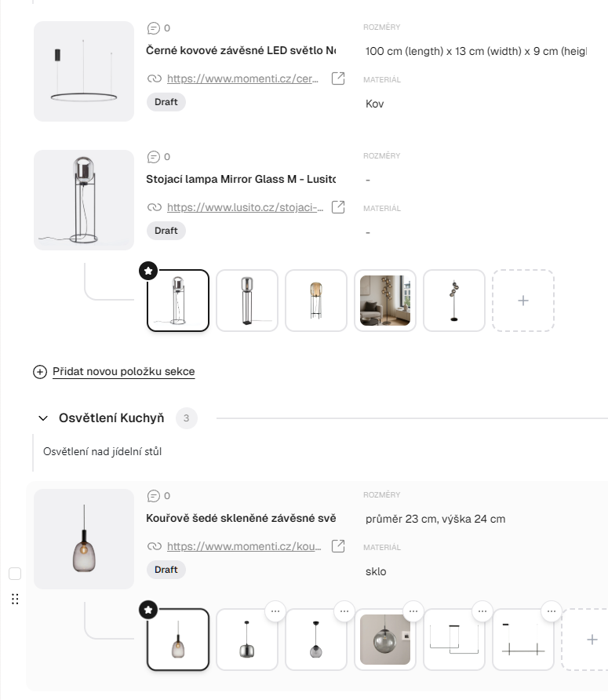The width and height of the screenshot is (608, 700).
Task: Tick the checkbox beside the smoky pendant item
Action: (15, 574)
